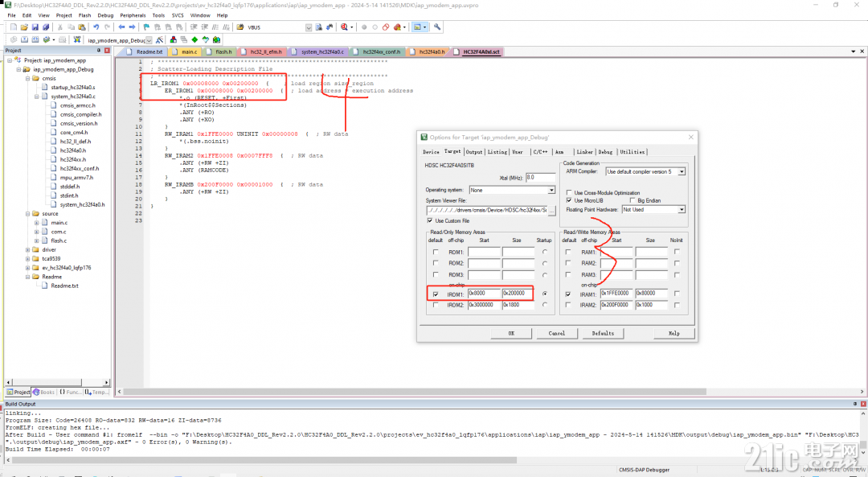Click the Save All toolbar icon
The height and width of the screenshot is (477, 868).
(45, 27)
